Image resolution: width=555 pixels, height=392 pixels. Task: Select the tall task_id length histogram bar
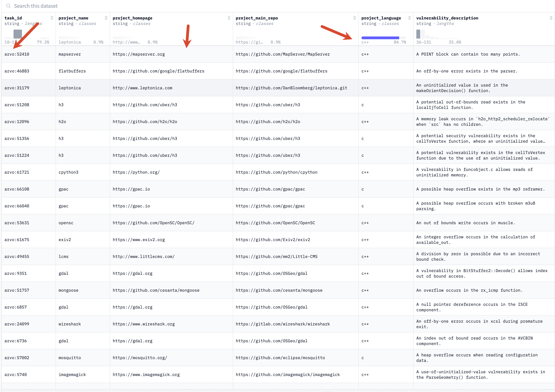pos(18,34)
